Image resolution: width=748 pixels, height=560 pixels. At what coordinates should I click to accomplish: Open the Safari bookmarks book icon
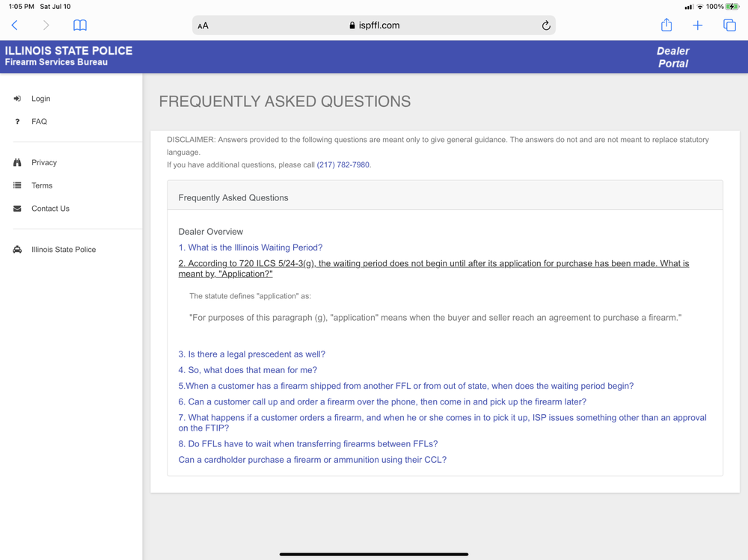tap(80, 25)
